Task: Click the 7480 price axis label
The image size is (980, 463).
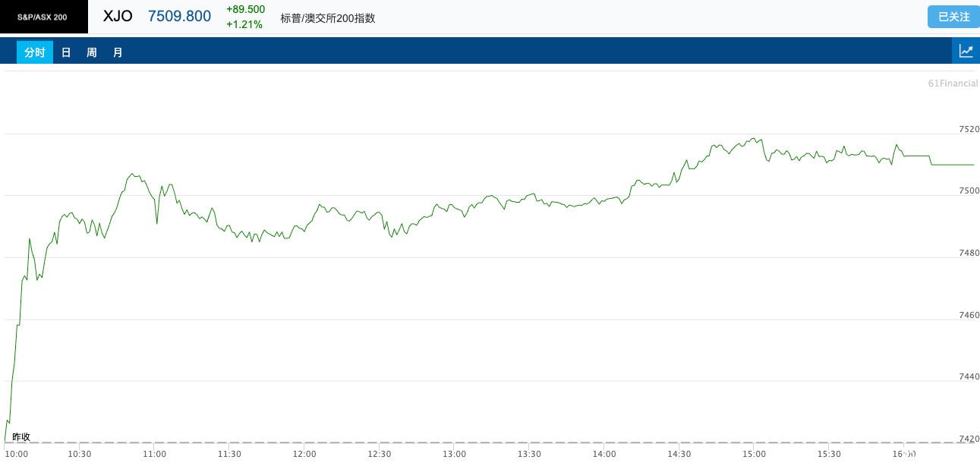Action: click(x=969, y=253)
